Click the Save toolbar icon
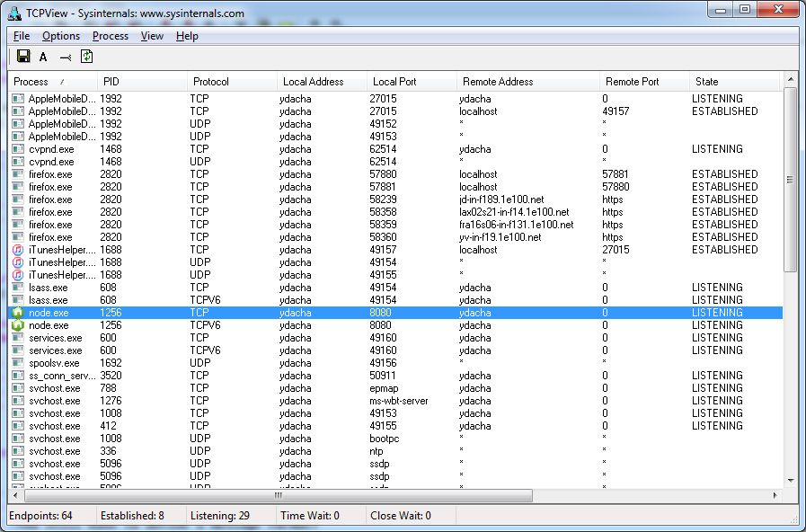806x532 pixels. 23,57
